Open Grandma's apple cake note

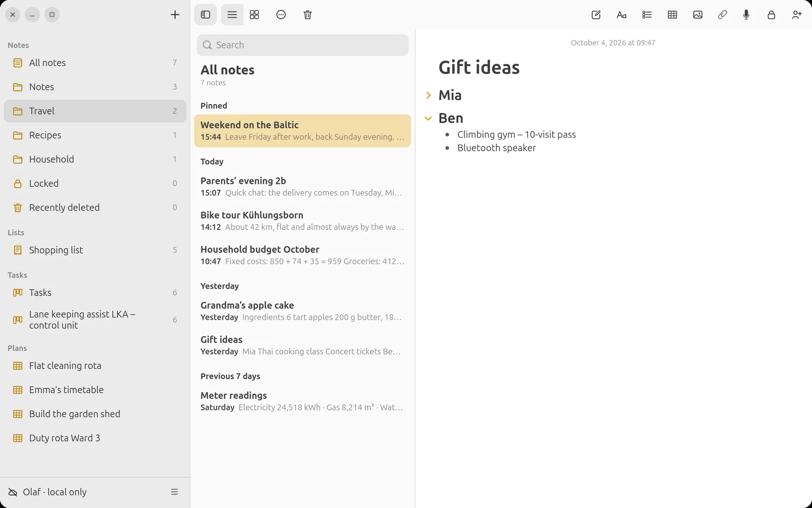pyautogui.click(x=302, y=311)
